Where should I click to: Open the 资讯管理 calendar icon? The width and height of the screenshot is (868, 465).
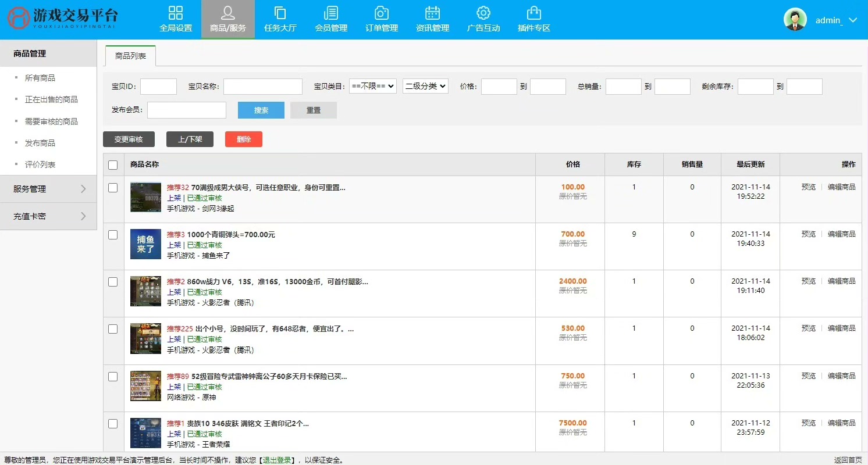(x=432, y=13)
